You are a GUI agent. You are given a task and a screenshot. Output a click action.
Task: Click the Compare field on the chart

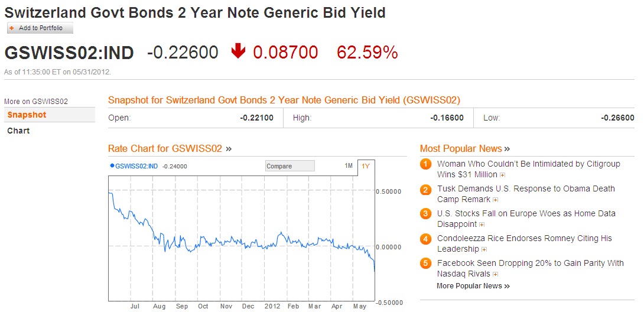[x=290, y=166]
